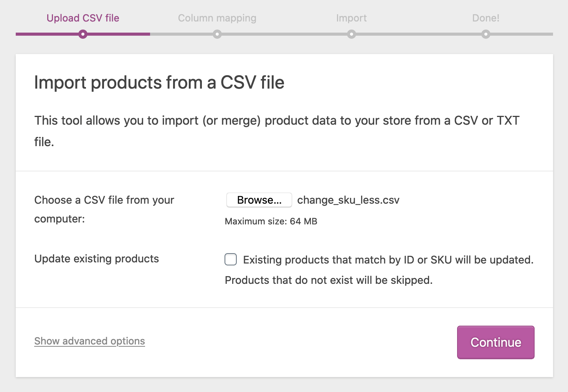The width and height of the screenshot is (568, 392).
Task: Click the selected file name change_sku_less.csv
Action: click(x=348, y=200)
